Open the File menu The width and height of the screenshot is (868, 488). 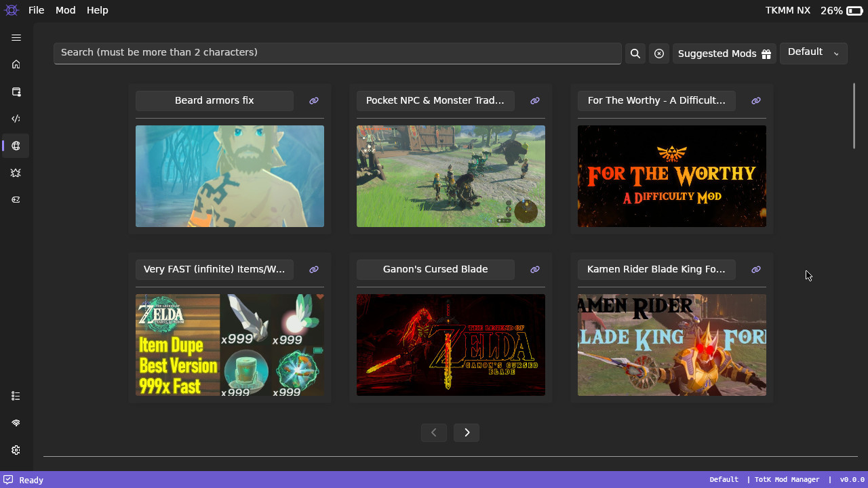click(36, 10)
